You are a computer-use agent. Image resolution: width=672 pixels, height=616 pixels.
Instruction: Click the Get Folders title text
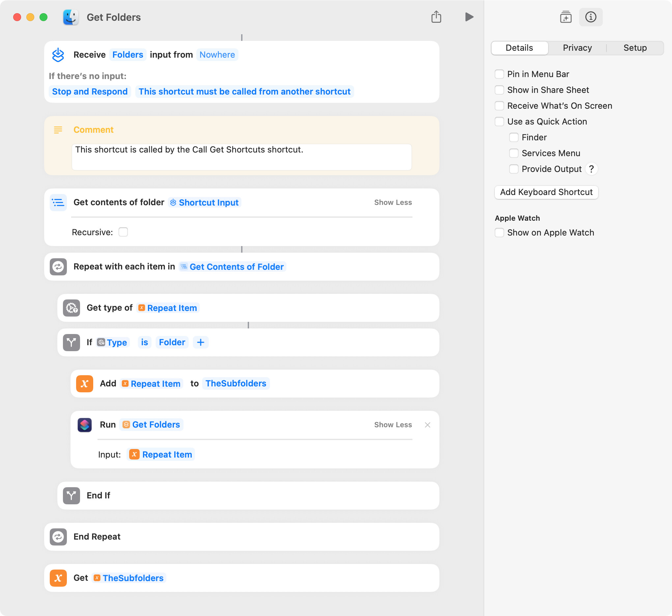(x=114, y=17)
